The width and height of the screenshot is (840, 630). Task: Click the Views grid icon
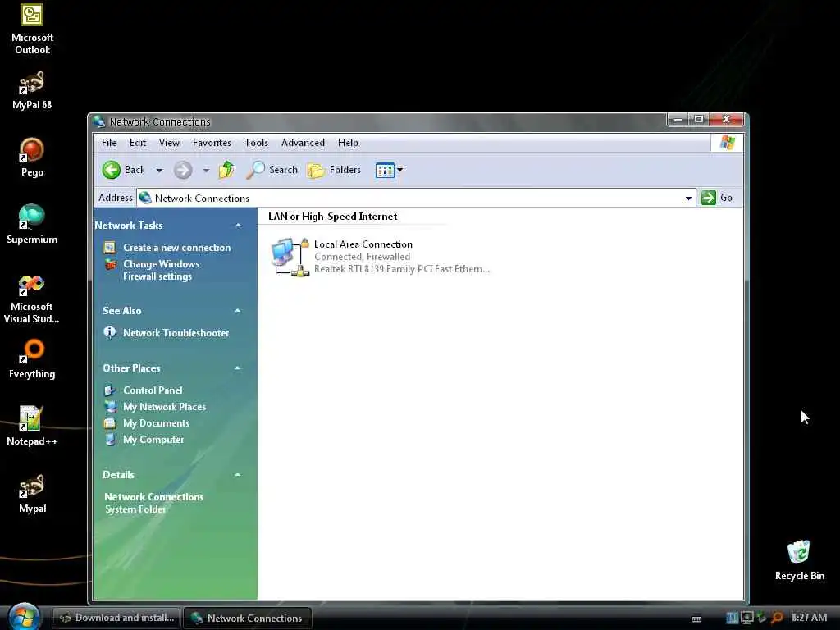[385, 171]
